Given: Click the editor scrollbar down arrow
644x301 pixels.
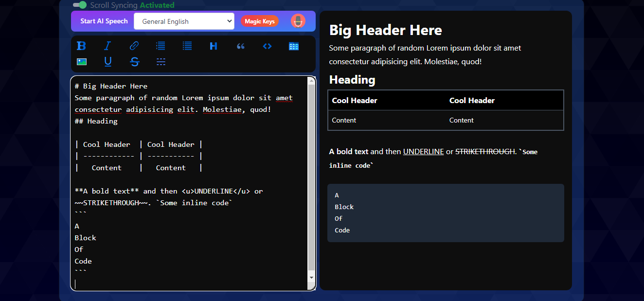Looking at the screenshot, I should [x=311, y=277].
